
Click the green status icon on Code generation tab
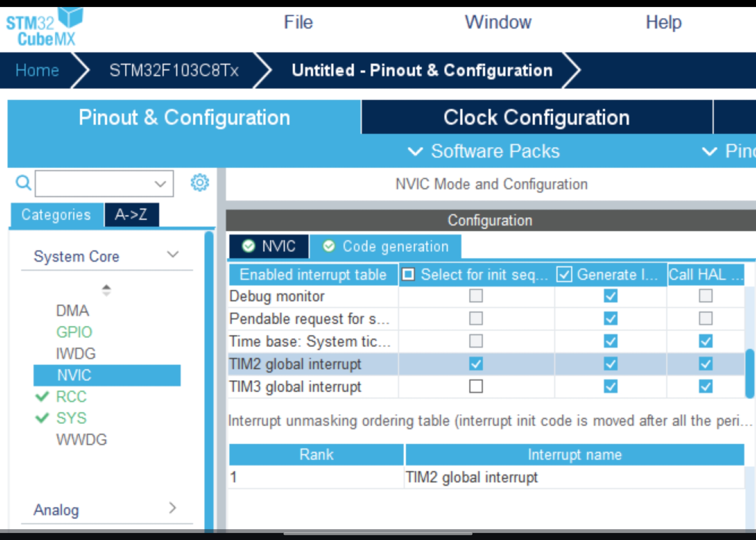click(329, 247)
